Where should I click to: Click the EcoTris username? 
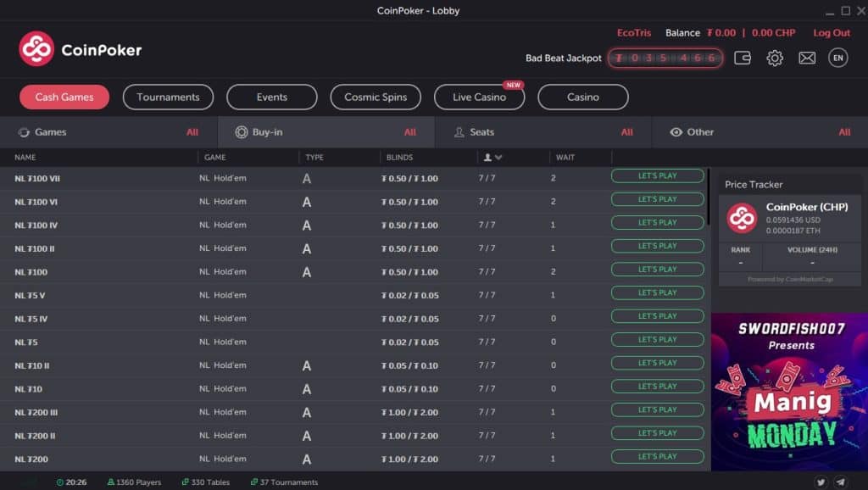(x=634, y=33)
